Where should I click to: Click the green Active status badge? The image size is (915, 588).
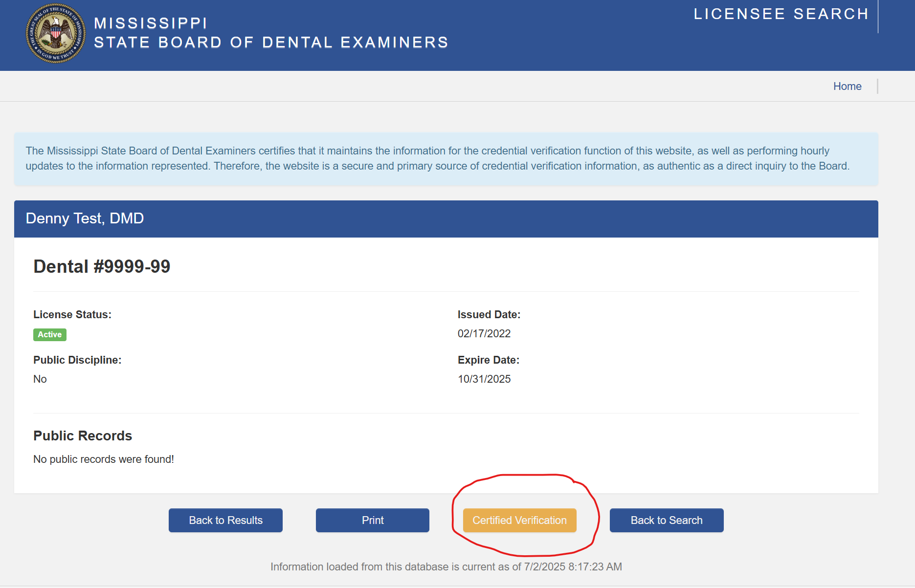(50, 335)
